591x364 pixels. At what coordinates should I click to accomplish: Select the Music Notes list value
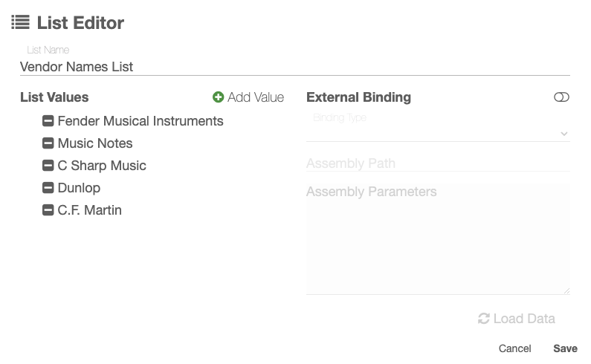95,143
